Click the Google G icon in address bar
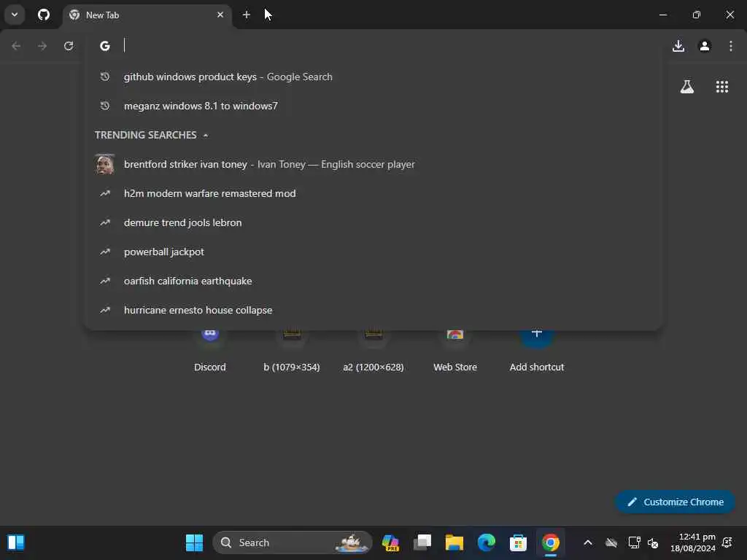 point(105,46)
